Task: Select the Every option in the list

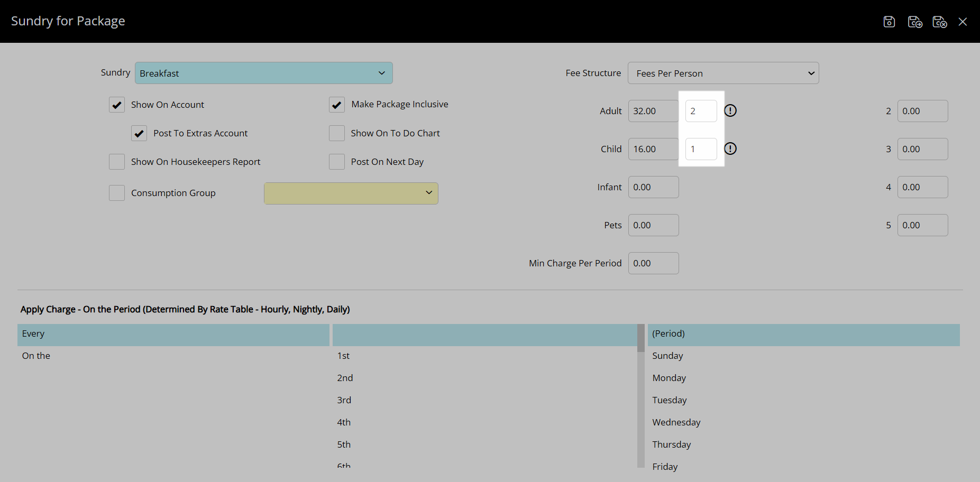Action: [x=173, y=334]
